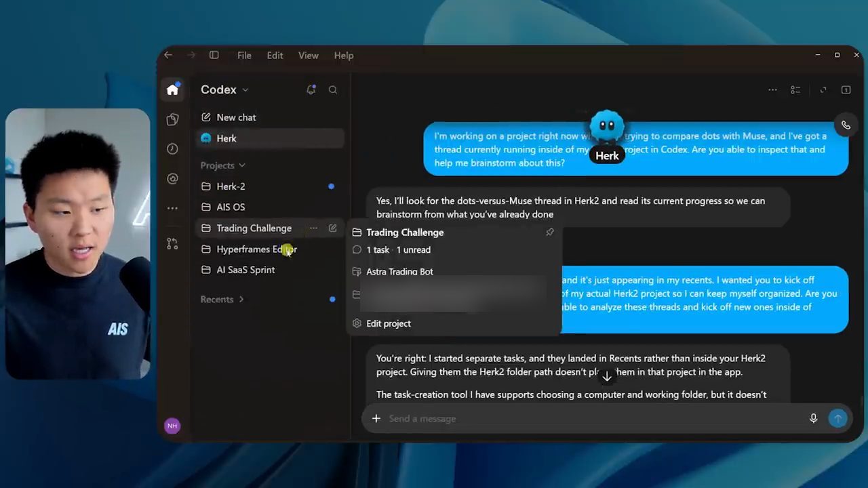The height and width of the screenshot is (488, 868).
Task: Open the source control branch icon
Action: pyautogui.click(x=172, y=244)
